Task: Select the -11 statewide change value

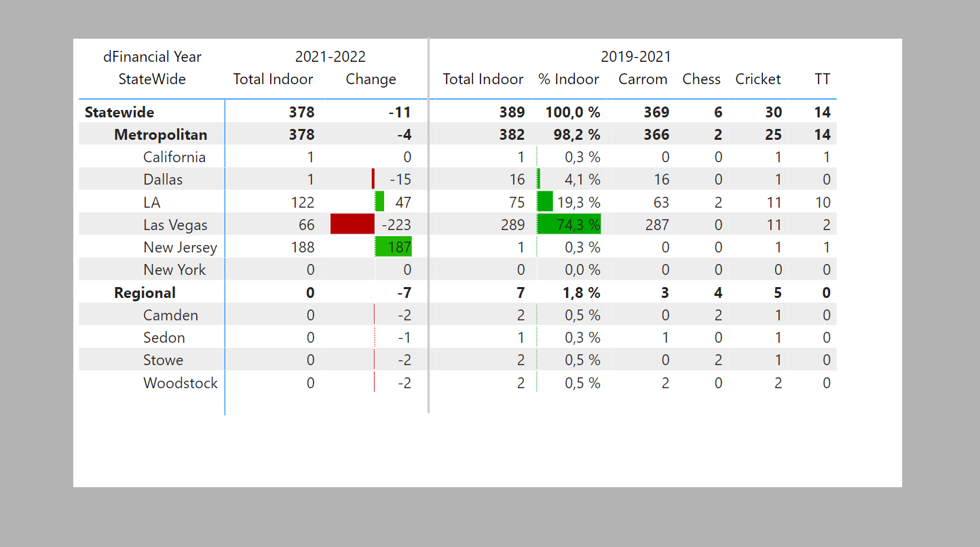Action: tap(400, 112)
